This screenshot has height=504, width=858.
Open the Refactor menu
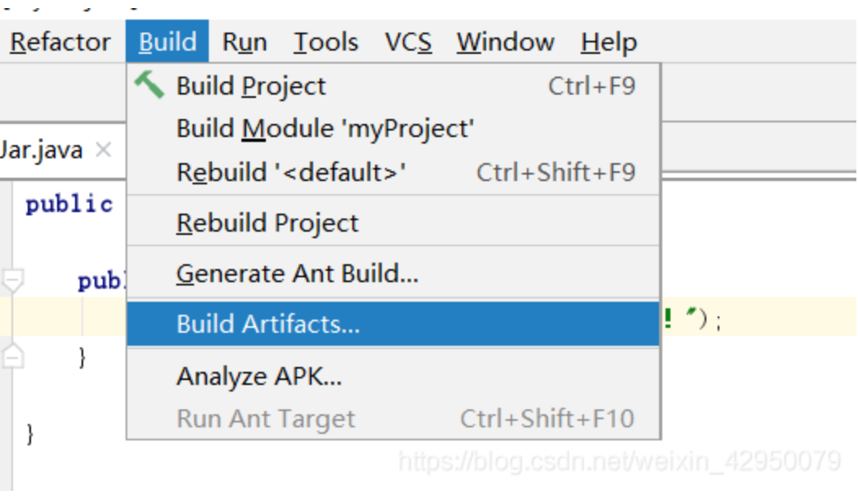tap(60, 42)
